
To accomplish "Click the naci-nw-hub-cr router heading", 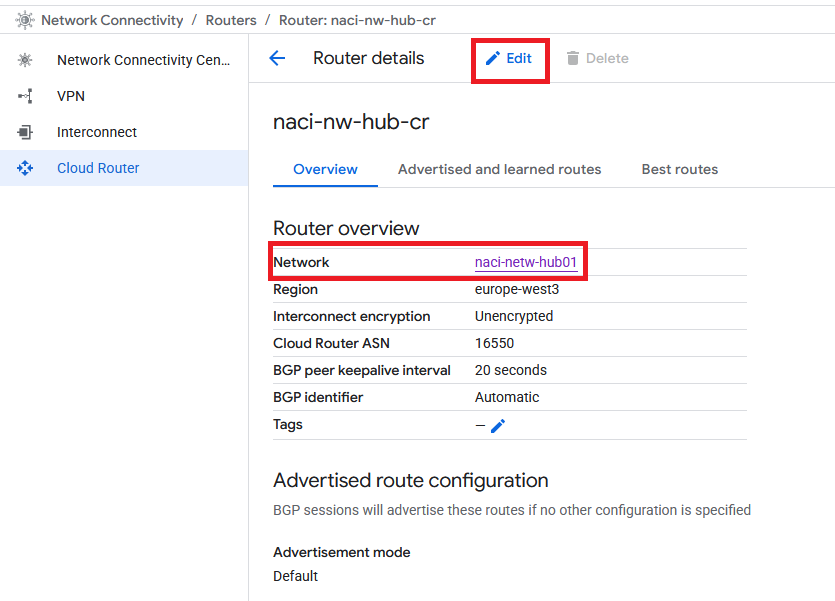I will (351, 122).
